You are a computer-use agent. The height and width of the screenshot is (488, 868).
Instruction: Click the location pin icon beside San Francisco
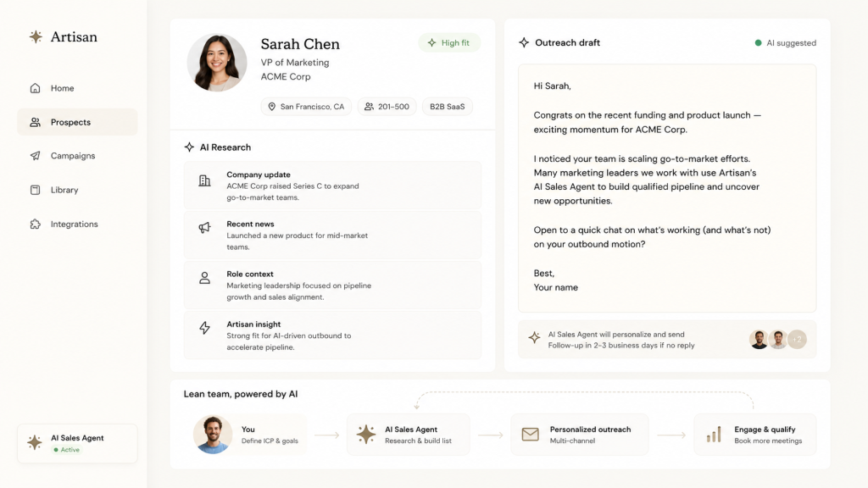click(x=272, y=107)
